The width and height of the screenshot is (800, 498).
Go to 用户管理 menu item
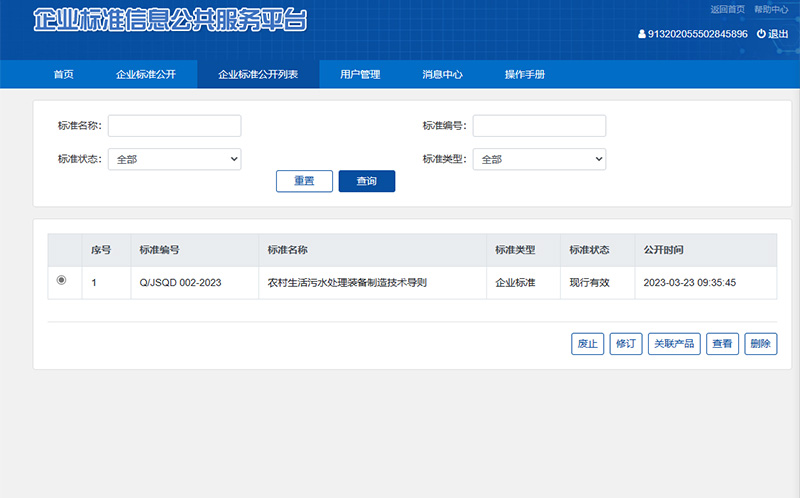(360, 75)
